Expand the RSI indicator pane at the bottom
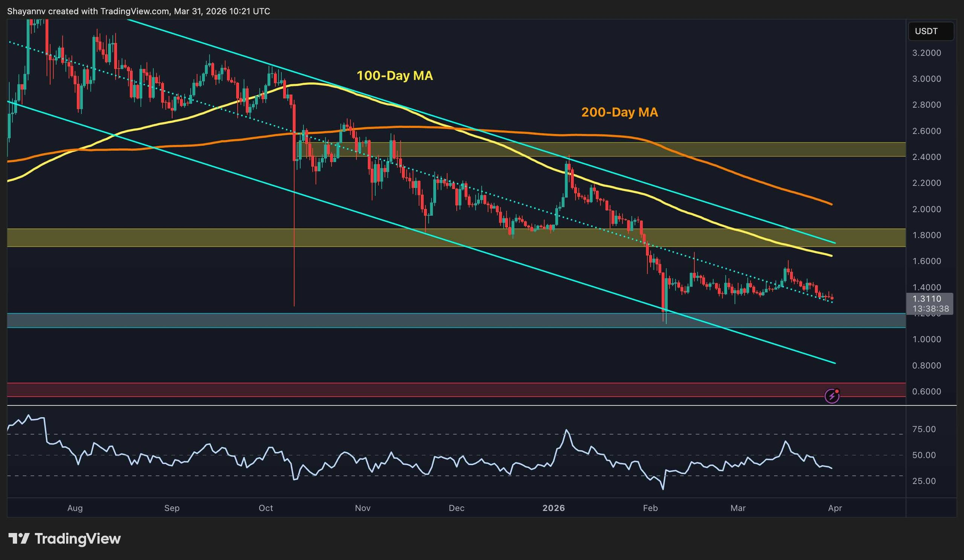964x560 pixels. [459, 455]
